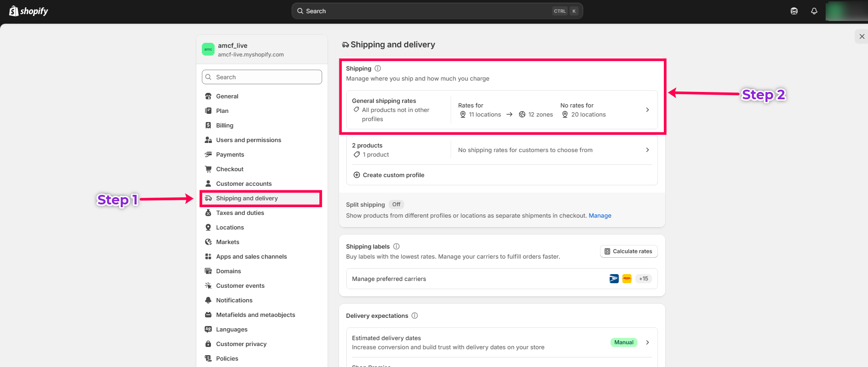Click the info icon beside Shipping labels
Viewport: 868px width, 367px height.
click(396, 246)
